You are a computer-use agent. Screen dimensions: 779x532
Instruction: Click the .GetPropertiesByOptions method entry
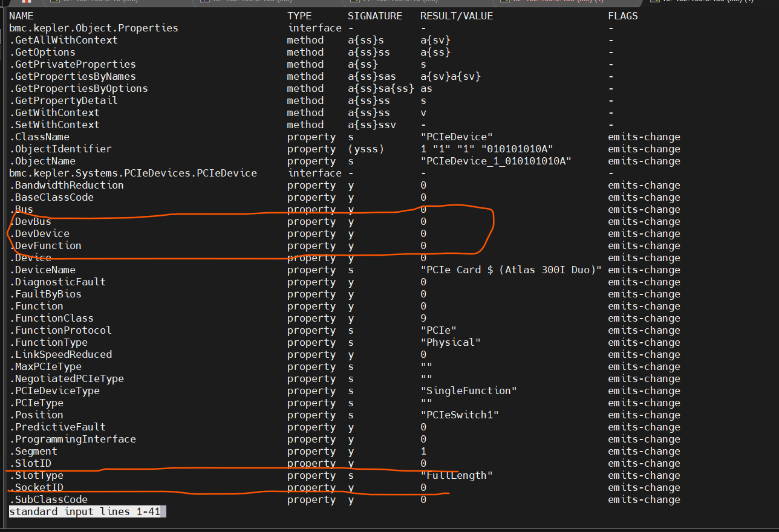point(79,89)
